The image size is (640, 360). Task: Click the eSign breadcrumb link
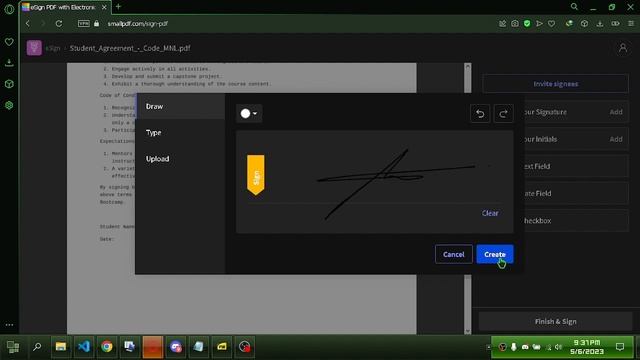pyautogui.click(x=53, y=48)
